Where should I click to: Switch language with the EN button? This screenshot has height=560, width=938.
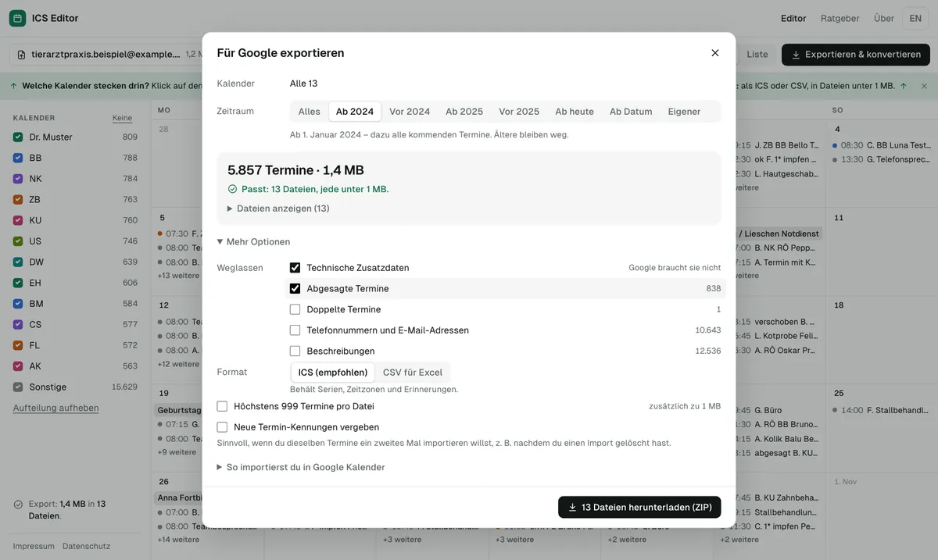915,18
